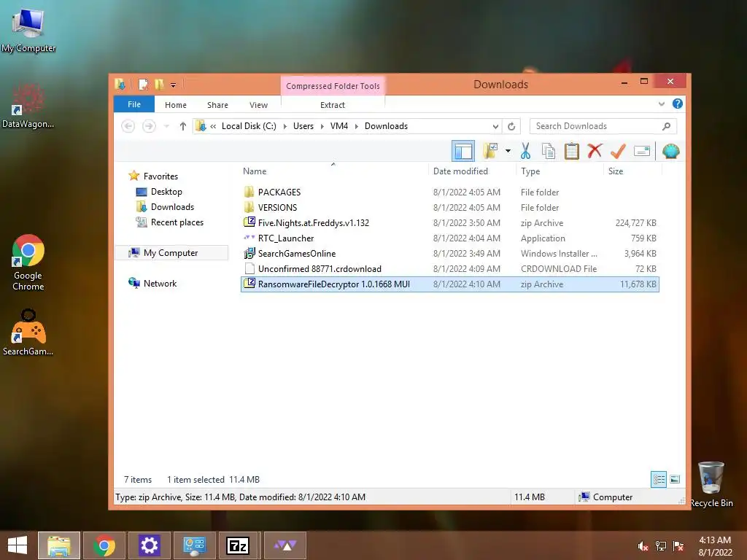Click the Classic Shell settings icon

(671, 152)
